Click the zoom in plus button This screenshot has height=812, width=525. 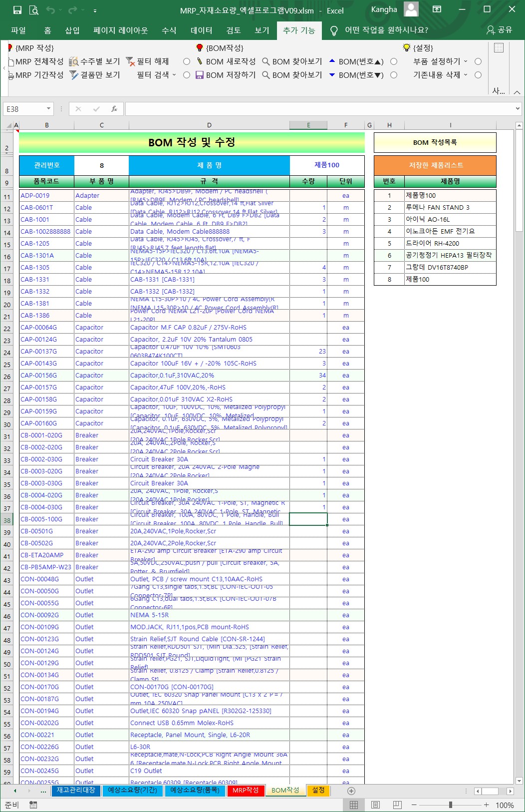coord(486,805)
